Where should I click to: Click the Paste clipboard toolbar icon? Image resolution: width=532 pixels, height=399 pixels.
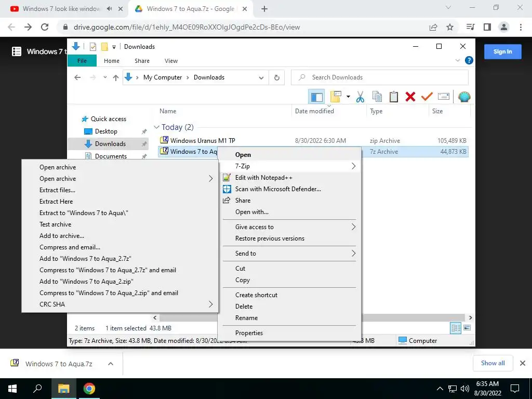394,97
